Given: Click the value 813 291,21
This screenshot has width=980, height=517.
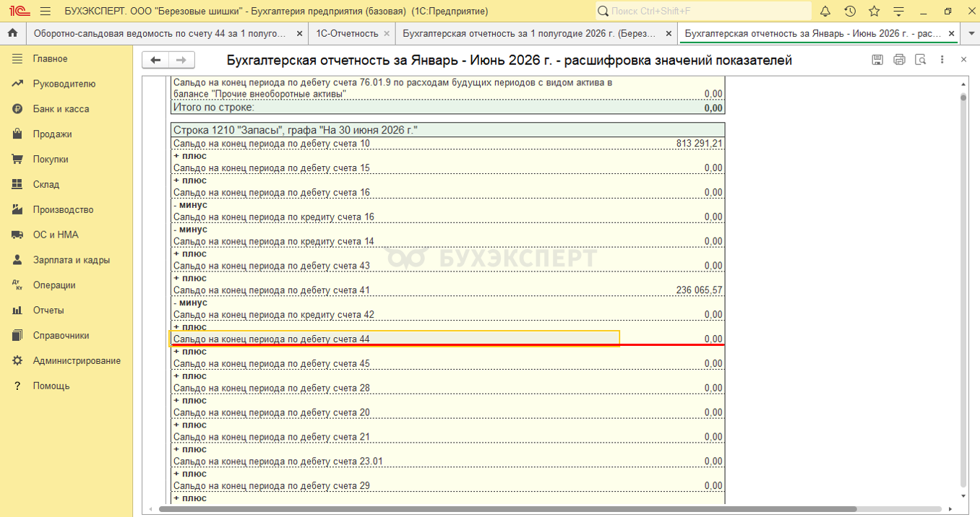Looking at the screenshot, I should click(x=699, y=144).
